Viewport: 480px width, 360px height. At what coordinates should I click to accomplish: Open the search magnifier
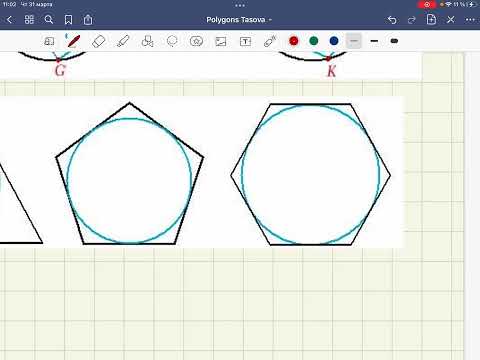coord(49,20)
